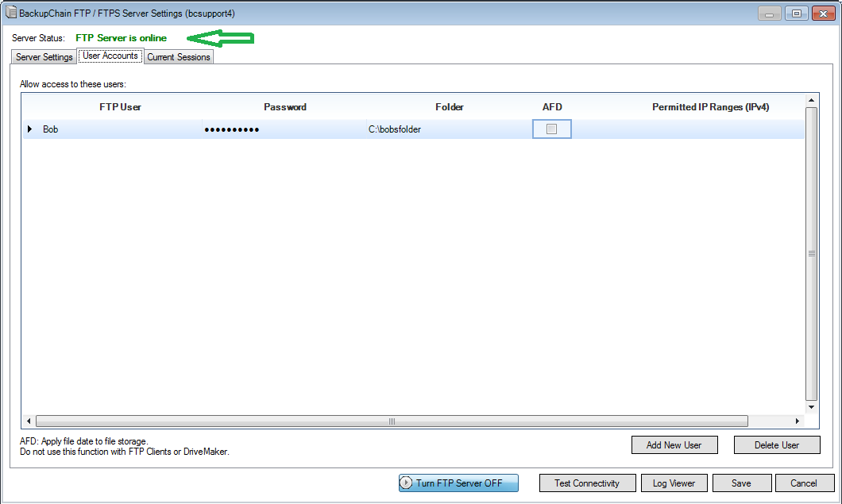
Task: Click the Permitted IP Ranges (IPv4) column header
Action: 710,107
